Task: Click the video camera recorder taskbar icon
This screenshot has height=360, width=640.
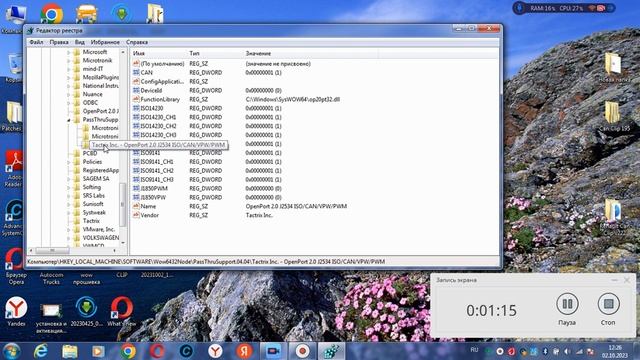Action: pos(273,351)
